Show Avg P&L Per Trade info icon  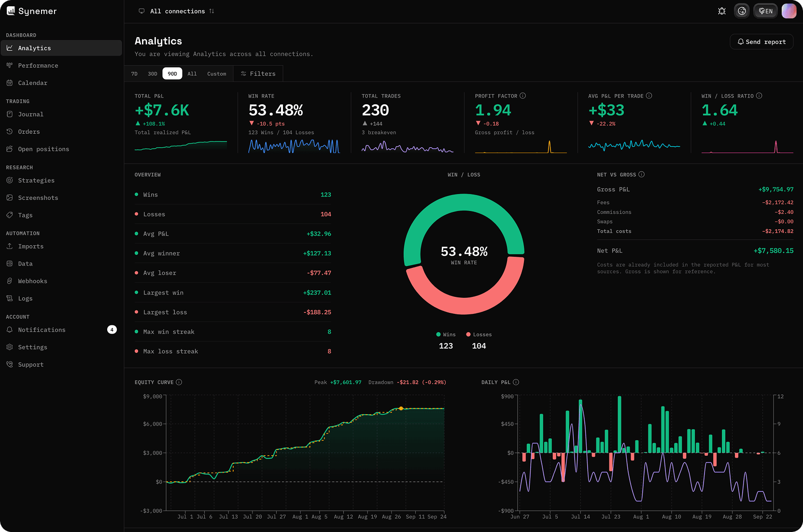[649, 96]
